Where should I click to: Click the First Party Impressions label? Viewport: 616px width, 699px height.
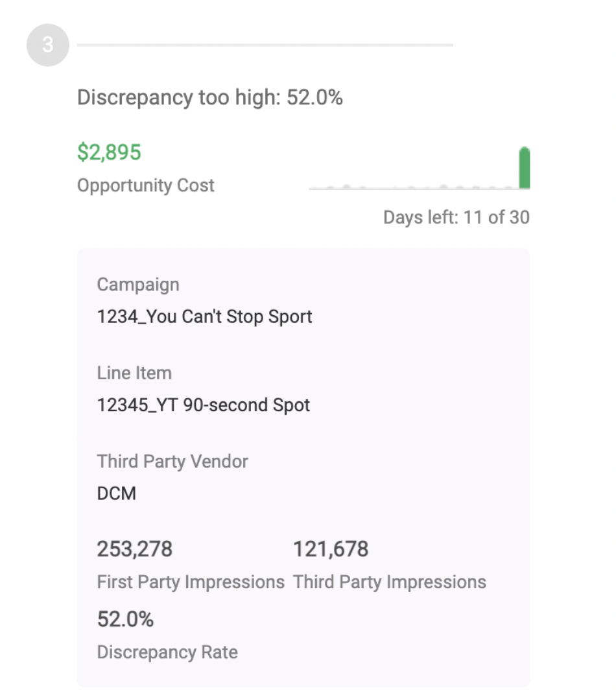191,582
